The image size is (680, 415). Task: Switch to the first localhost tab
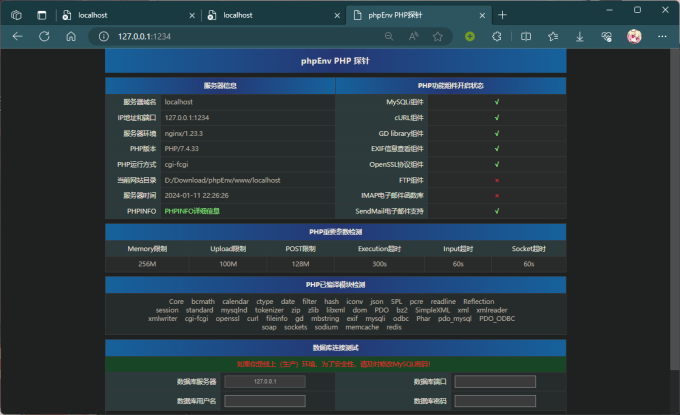[128, 15]
